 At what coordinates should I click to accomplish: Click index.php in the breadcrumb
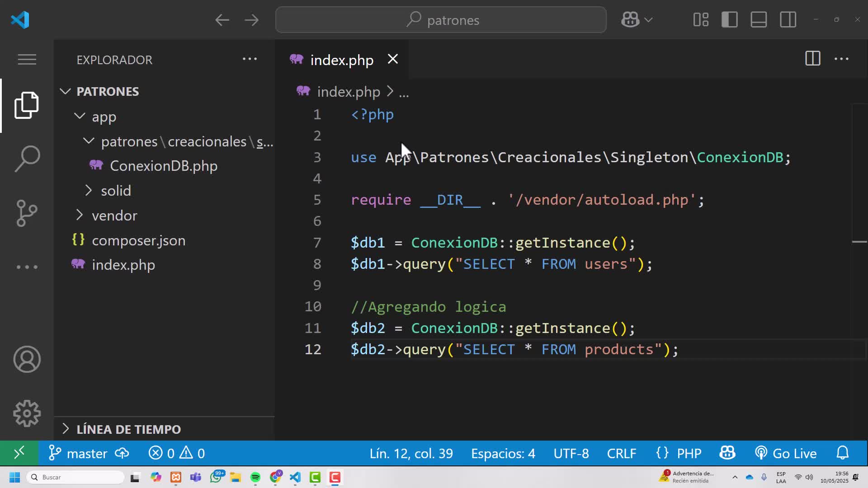click(349, 92)
